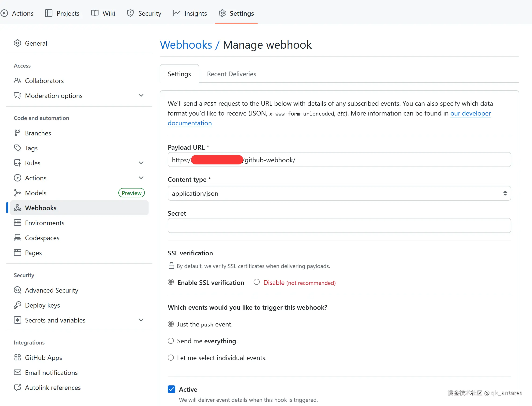Open the Content type dropdown

(339, 193)
